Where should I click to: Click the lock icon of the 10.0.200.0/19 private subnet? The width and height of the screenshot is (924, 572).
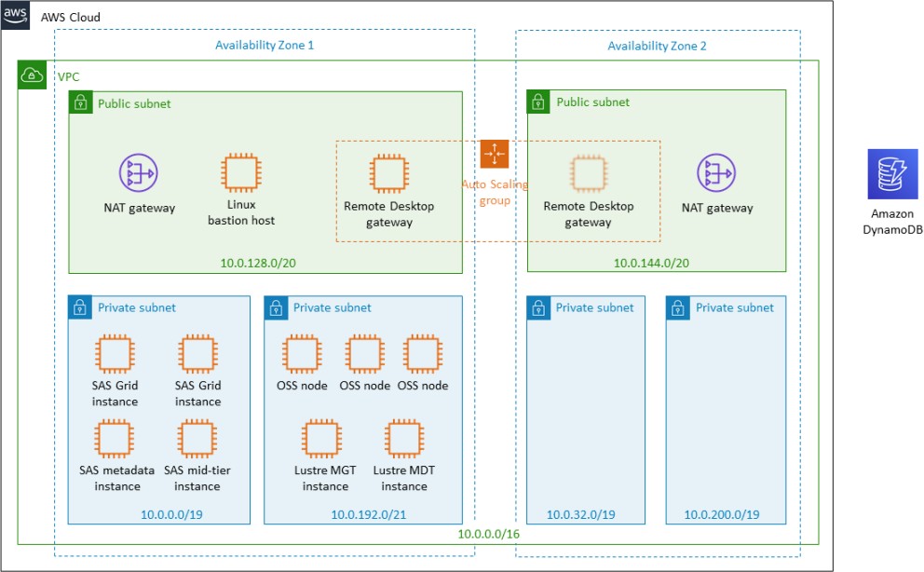[x=678, y=307]
